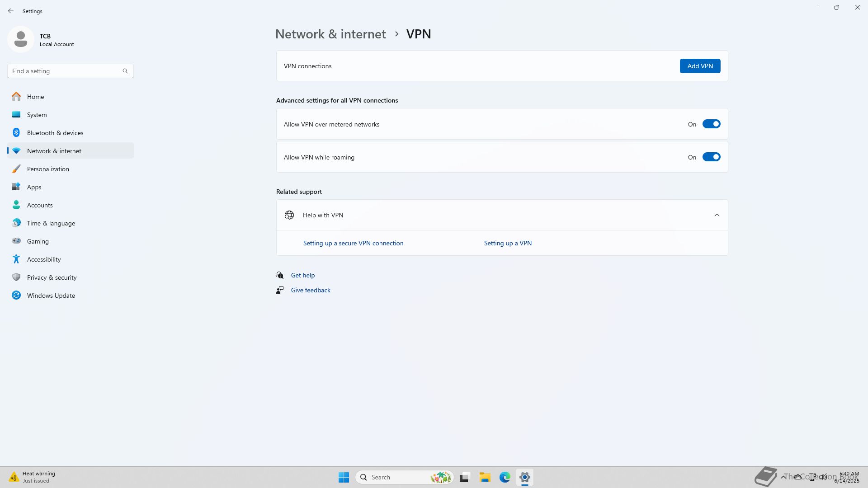Turn off Allow VPN while roaming
Viewport: 868px width, 488px height.
click(711, 157)
